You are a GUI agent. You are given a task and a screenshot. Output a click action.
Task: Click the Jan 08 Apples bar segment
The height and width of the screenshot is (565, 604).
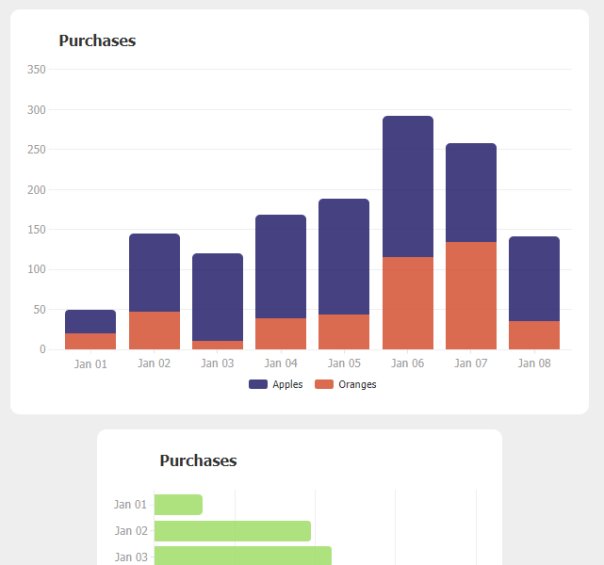click(x=534, y=279)
